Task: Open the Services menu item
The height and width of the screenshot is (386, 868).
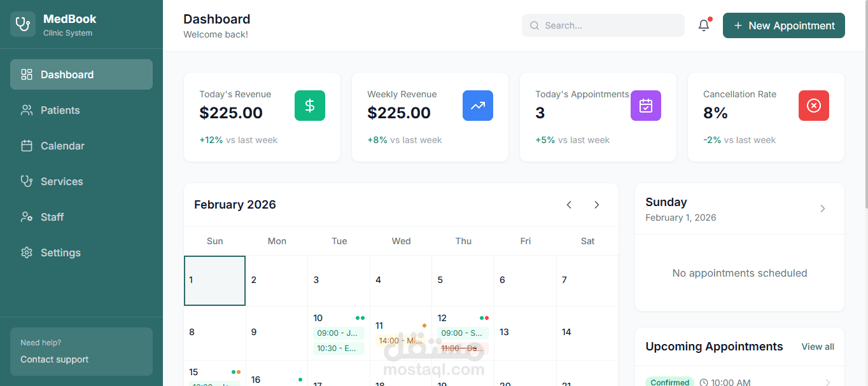Action: [x=81, y=181]
